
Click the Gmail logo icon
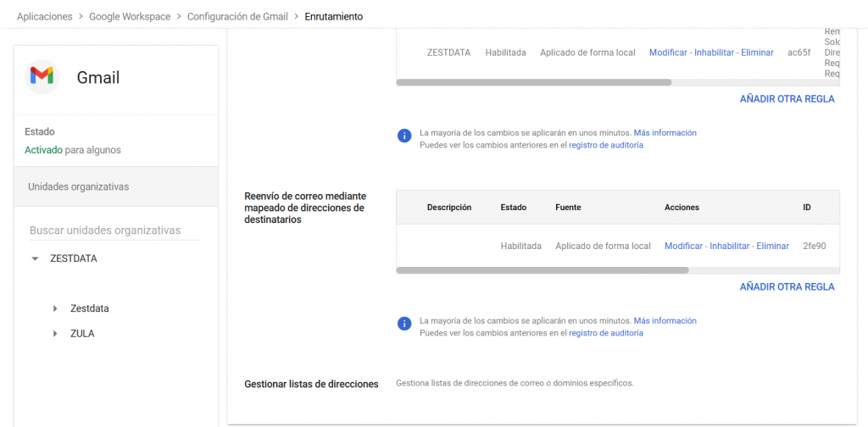(x=42, y=77)
